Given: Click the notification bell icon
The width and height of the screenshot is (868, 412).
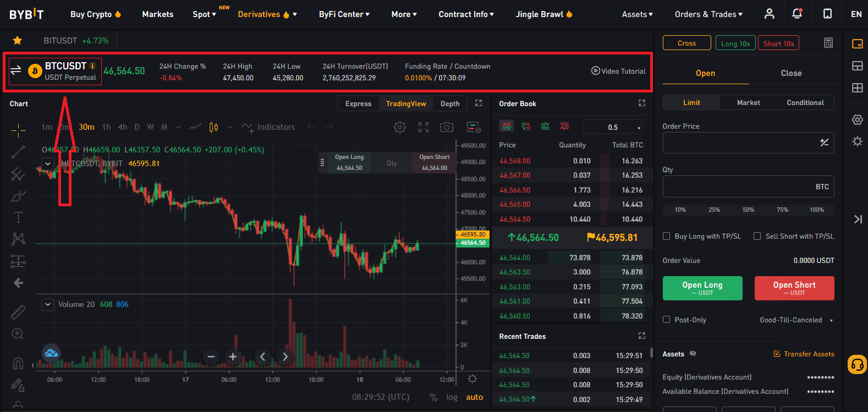Looking at the screenshot, I should click(x=797, y=14).
